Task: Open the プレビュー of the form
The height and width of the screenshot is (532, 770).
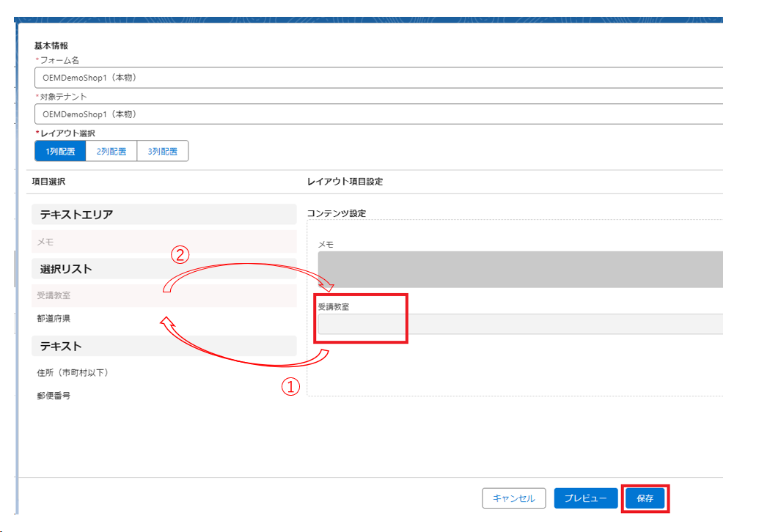Action: click(x=585, y=498)
